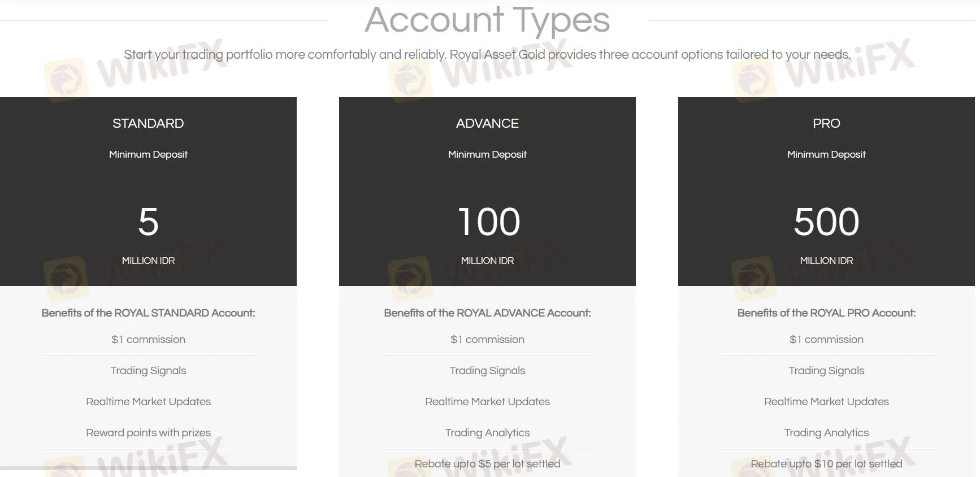The image size is (980, 477).
Task: Click Trading Signals under STANDARD account
Action: [148, 371]
